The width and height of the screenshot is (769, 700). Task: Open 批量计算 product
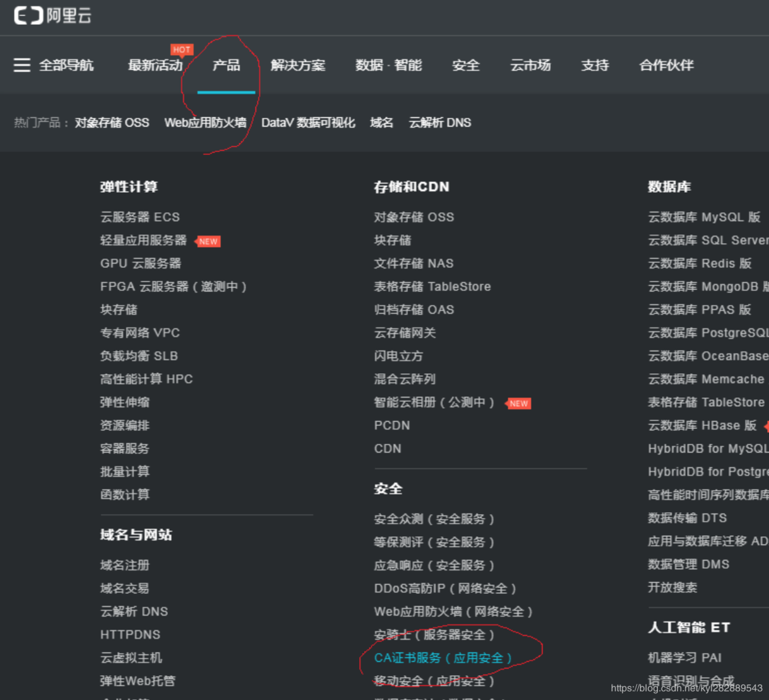pyautogui.click(x=125, y=472)
